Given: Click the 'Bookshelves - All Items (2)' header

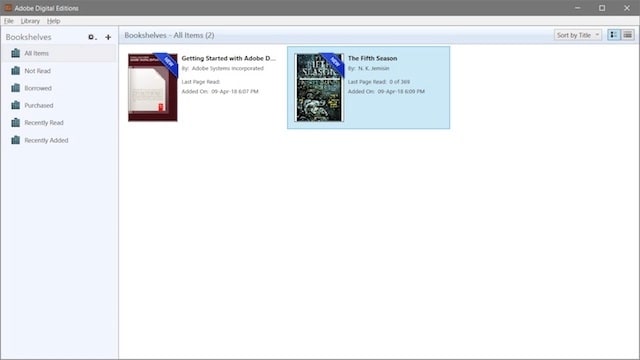Looking at the screenshot, I should (169, 36).
